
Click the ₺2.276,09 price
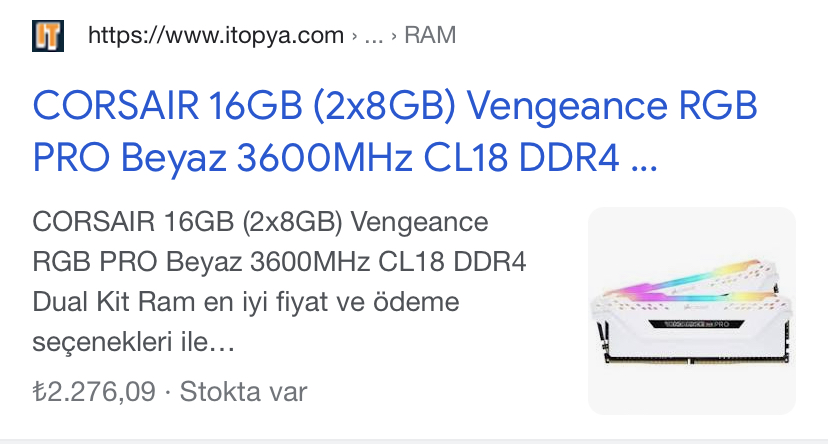94,392
